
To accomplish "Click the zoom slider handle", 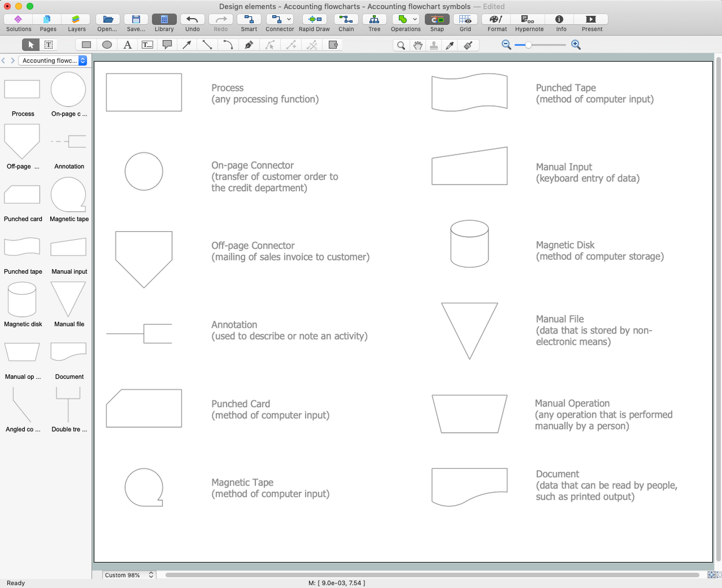I will [x=529, y=45].
